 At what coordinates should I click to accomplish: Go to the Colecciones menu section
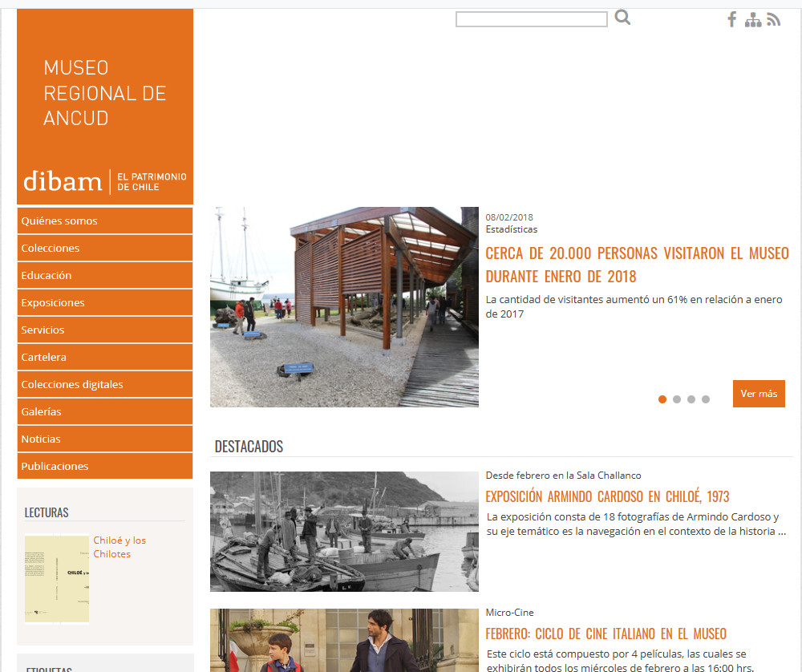click(51, 249)
